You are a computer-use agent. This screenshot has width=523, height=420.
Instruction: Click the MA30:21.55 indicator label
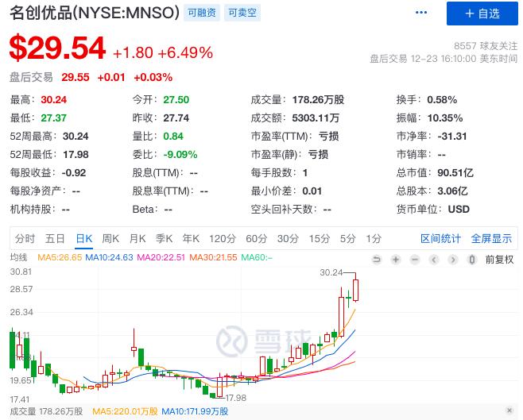coord(213,257)
